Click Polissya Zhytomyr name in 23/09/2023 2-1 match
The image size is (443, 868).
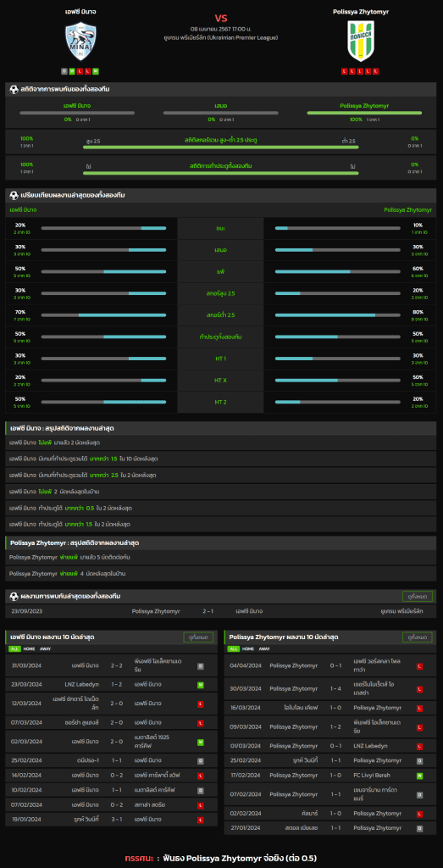[x=156, y=611]
